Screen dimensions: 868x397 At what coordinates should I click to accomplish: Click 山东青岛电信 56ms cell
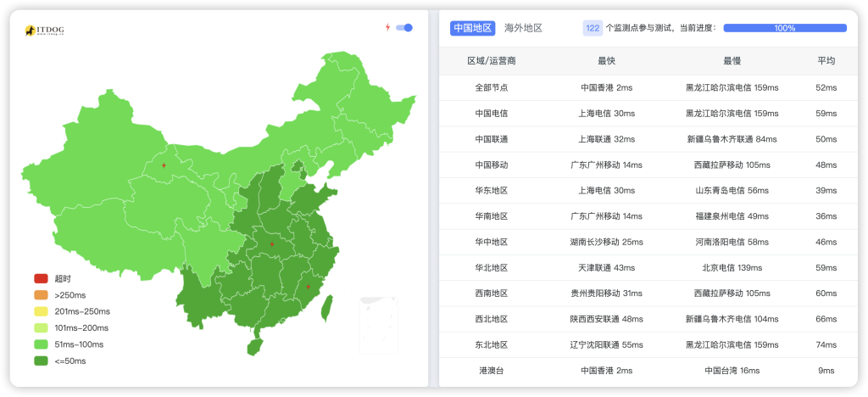(732, 191)
